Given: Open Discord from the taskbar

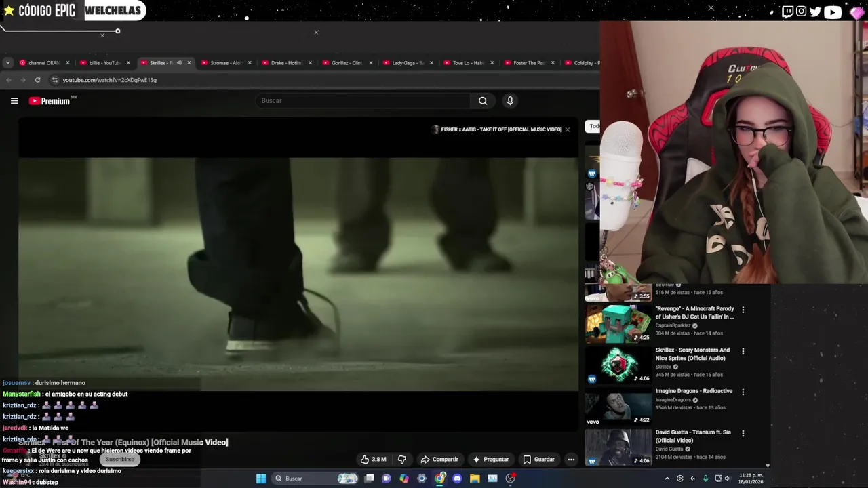Looking at the screenshot, I should (x=457, y=479).
